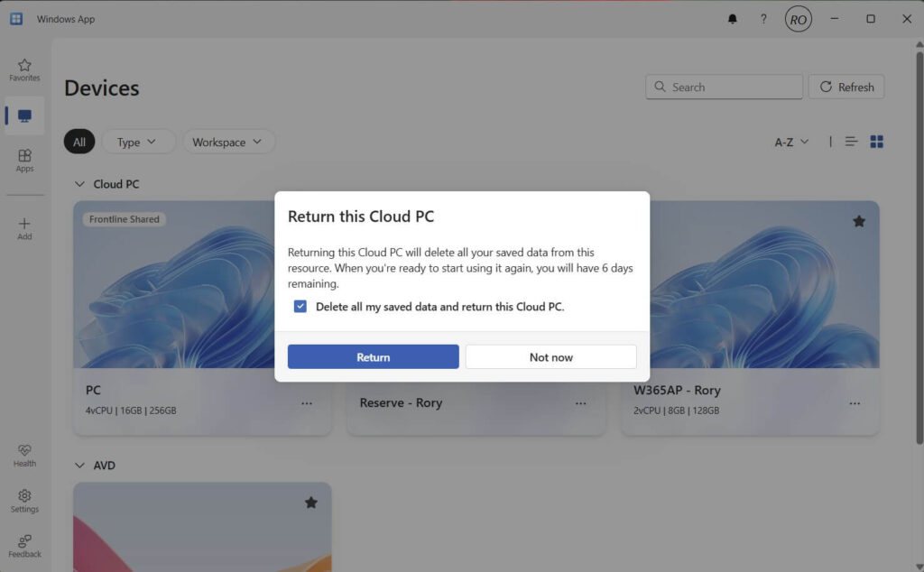Viewport: 924px width, 572px height.
Task: Select the All filter tab
Action: pyautogui.click(x=79, y=142)
